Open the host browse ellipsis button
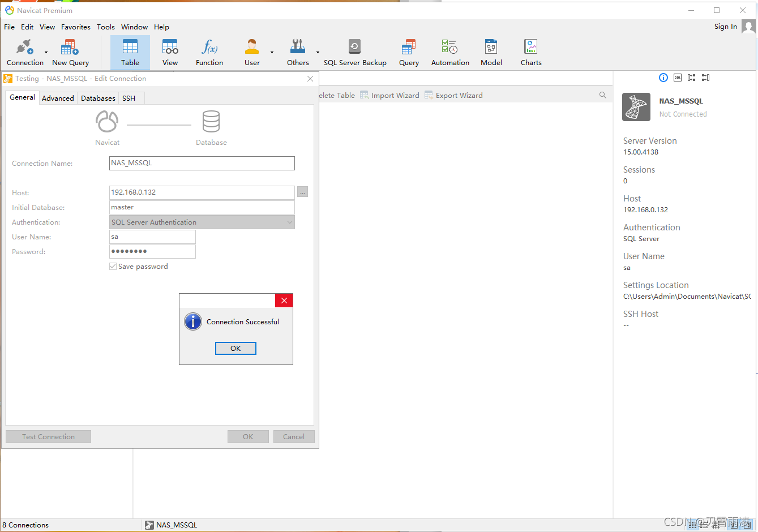758x532 pixels. pos(303,192)
